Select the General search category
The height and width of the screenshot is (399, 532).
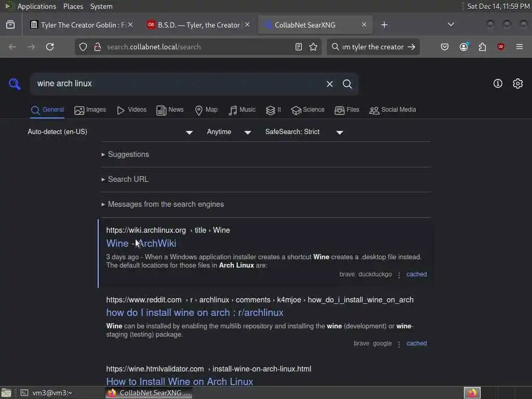[x=47, y=110]
